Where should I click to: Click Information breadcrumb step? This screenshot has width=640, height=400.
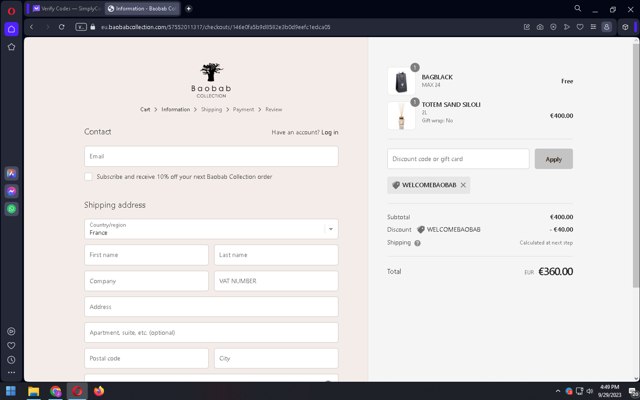coord(176,109)
